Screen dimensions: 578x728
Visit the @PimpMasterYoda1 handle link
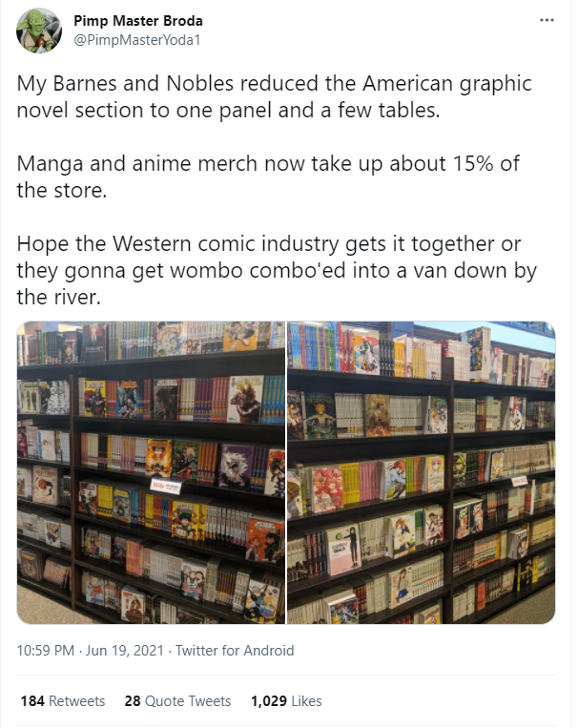[x=137, y=40]
